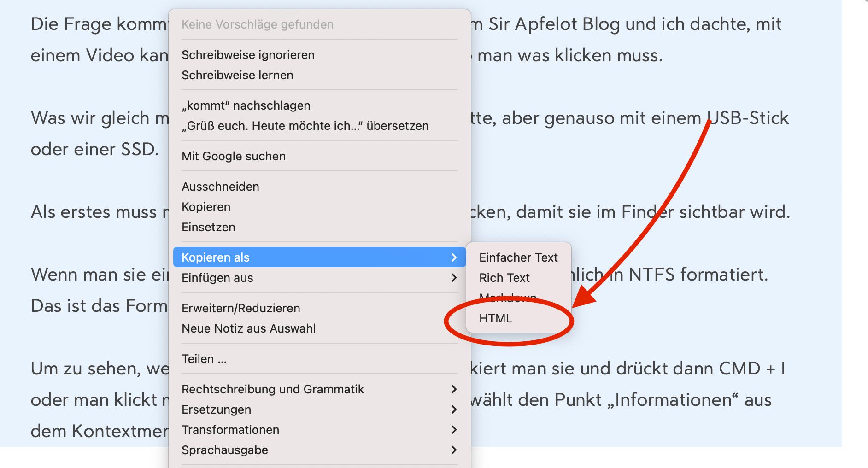Choose 'Erweitern/Reduzieren' entry
The image size is (868, 468).
319,308
